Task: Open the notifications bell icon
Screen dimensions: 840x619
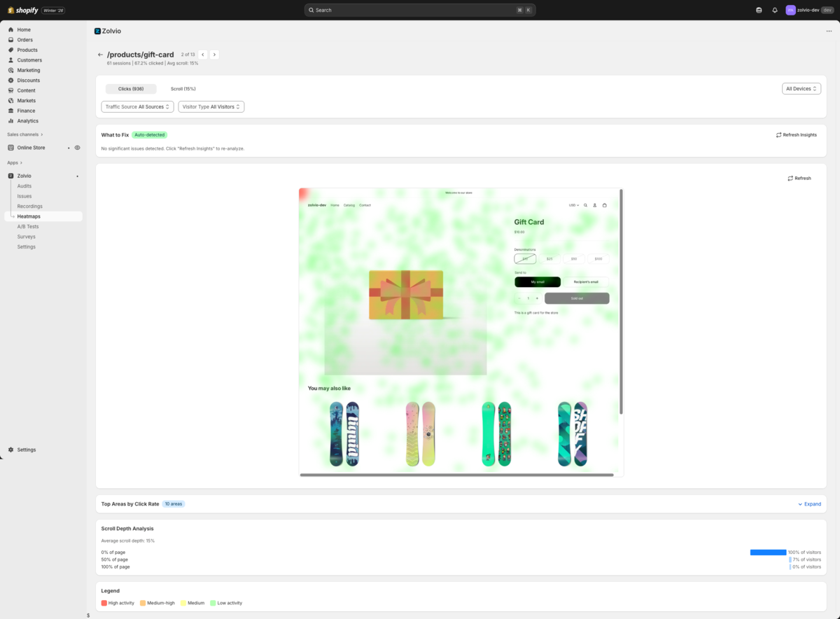Action: 775,10
